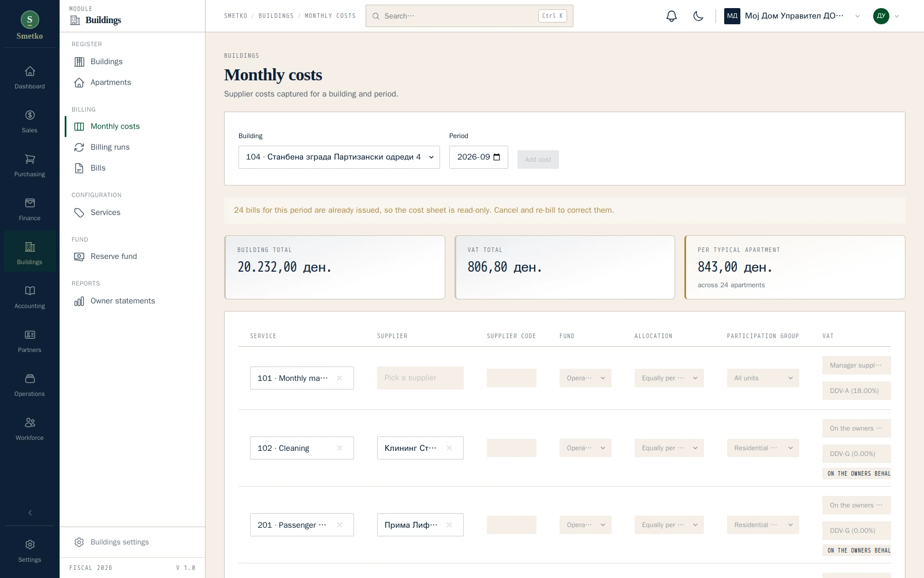Collapse the sidebar with the chevron arrow
Screen dimensions: 924x578
30,513
